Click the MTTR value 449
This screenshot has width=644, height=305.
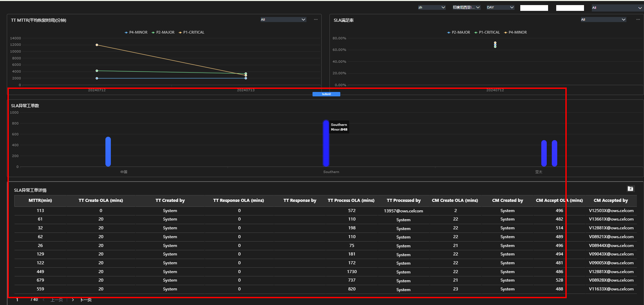click(40, 272)
